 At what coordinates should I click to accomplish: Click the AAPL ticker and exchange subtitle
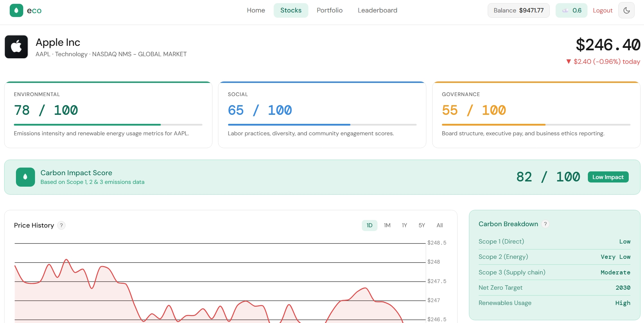111,54
